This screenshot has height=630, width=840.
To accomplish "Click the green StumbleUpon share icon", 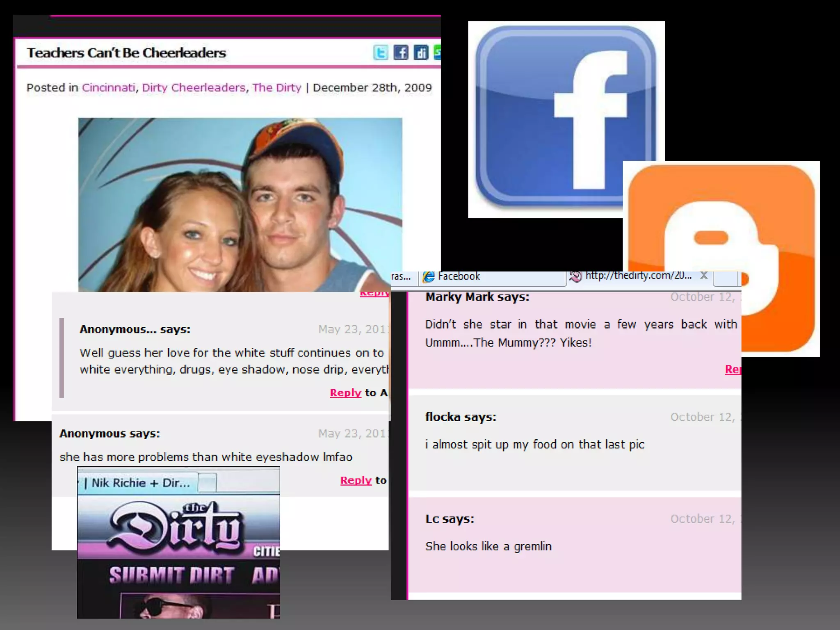I will click(x=437, y=52).
